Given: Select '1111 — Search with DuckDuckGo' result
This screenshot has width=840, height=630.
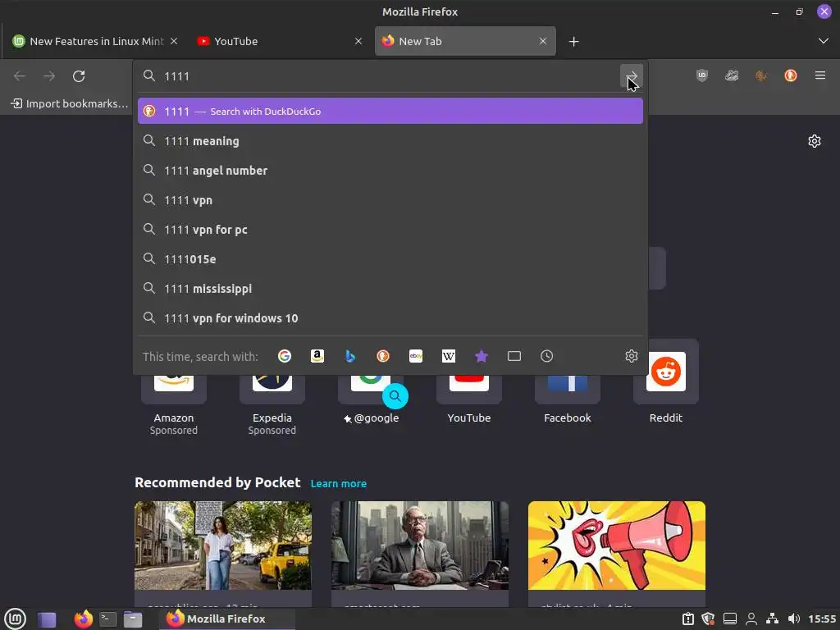Looking at the screenshot, I should point(390,111).
